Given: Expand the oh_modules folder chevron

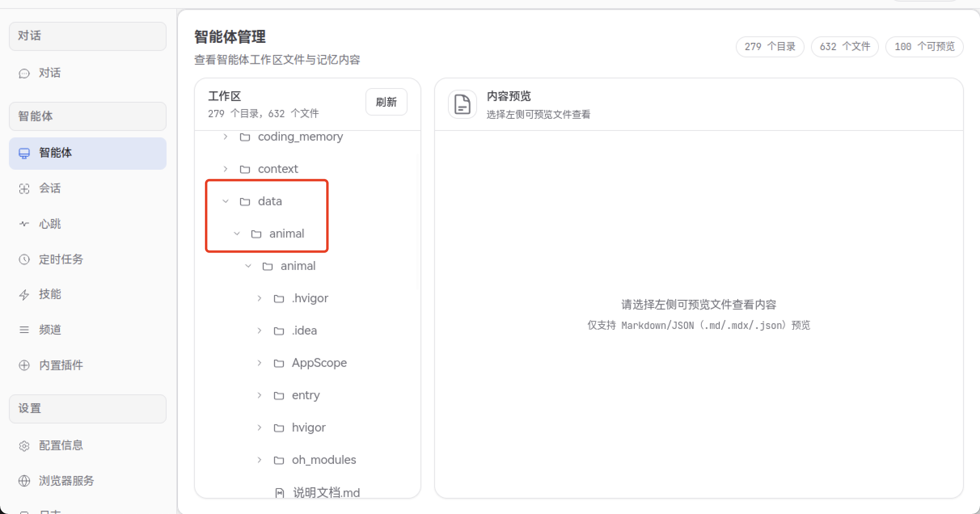Looking at the screenshot, I should tap(260, 460).
